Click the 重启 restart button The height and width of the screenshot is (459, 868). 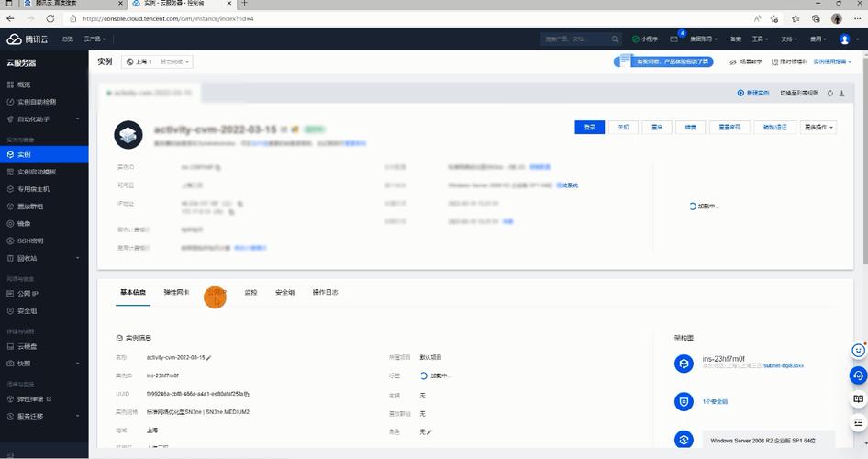point(657,128)
